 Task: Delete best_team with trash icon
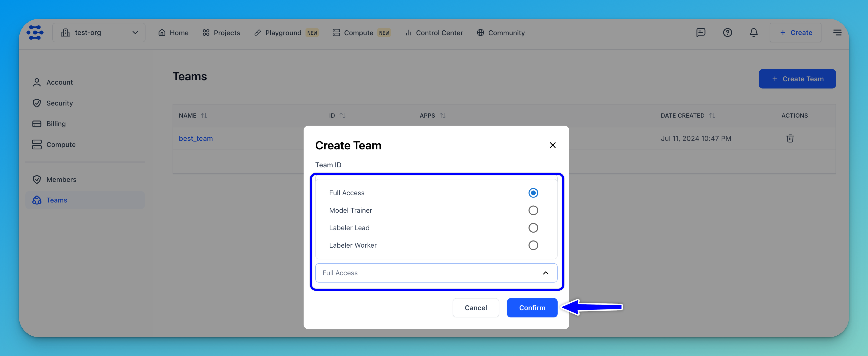790,138
